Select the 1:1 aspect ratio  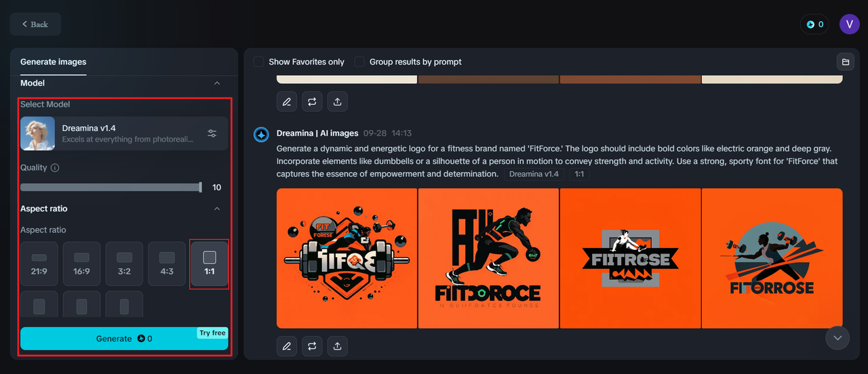pos(210,264)
